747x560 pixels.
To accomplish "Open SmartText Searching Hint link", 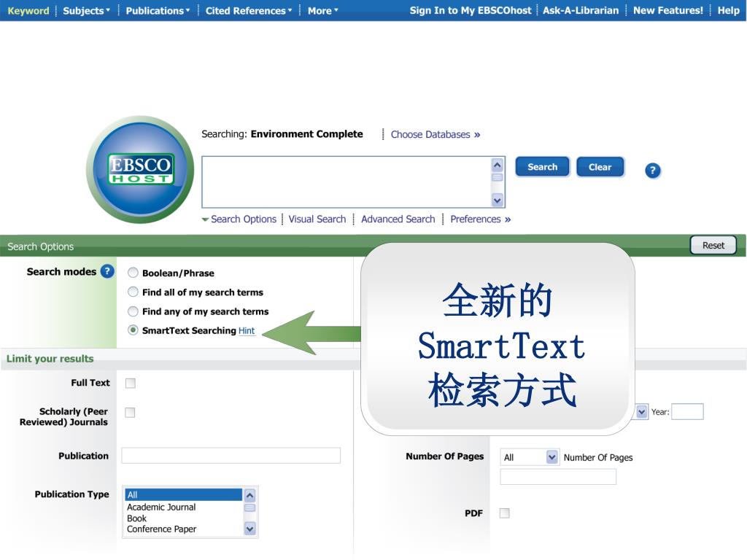I will coord(247,330).
